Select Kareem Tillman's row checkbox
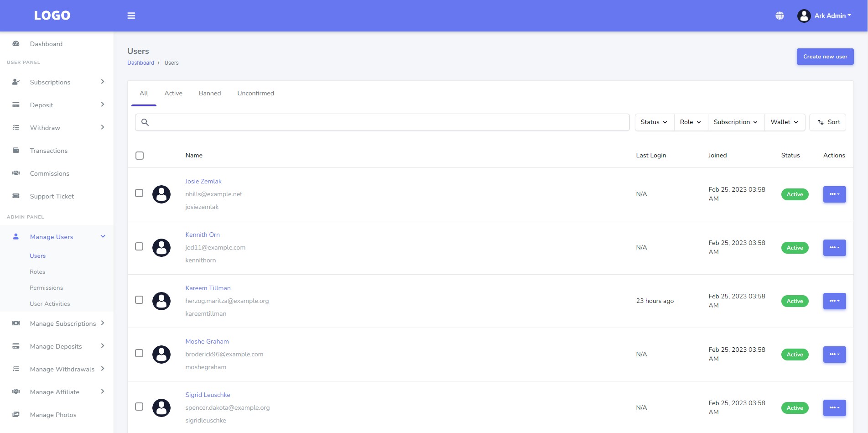 point(139,300)
